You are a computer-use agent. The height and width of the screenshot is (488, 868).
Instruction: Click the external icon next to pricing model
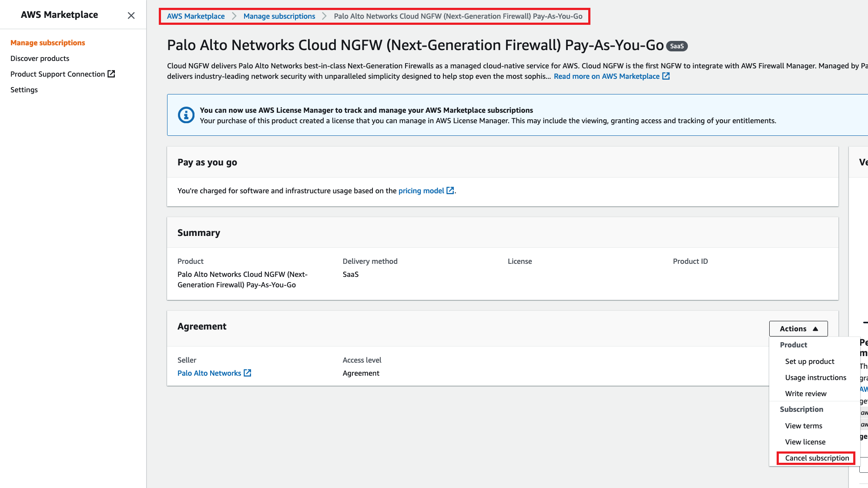tap(450, 191)
